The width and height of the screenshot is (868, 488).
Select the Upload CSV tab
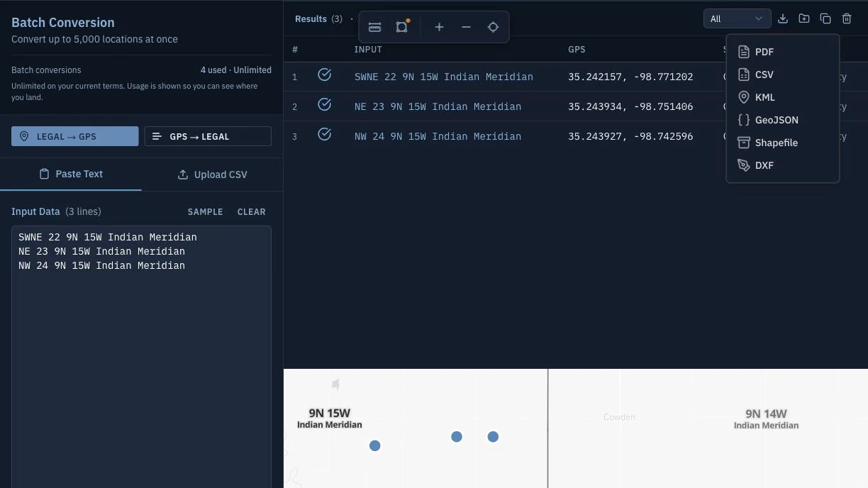[212, 174]
